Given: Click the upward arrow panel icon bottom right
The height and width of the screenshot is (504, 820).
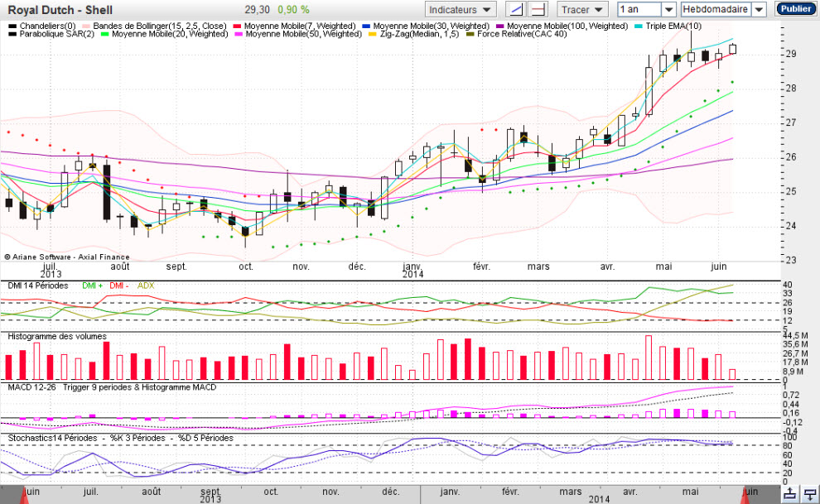Looking at the screenshot, I should click(790, 493).
